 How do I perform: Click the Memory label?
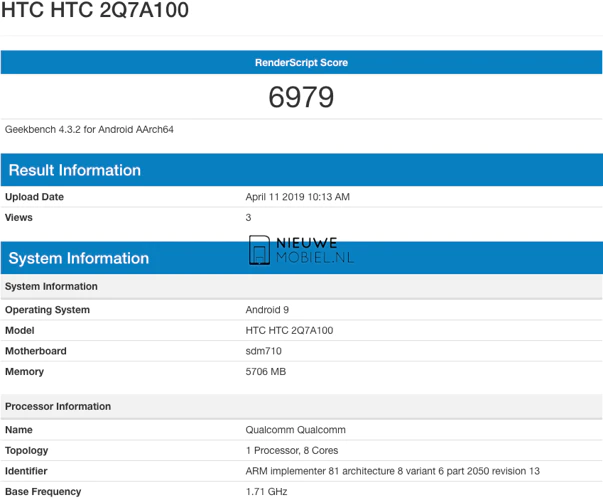point(24,372)
